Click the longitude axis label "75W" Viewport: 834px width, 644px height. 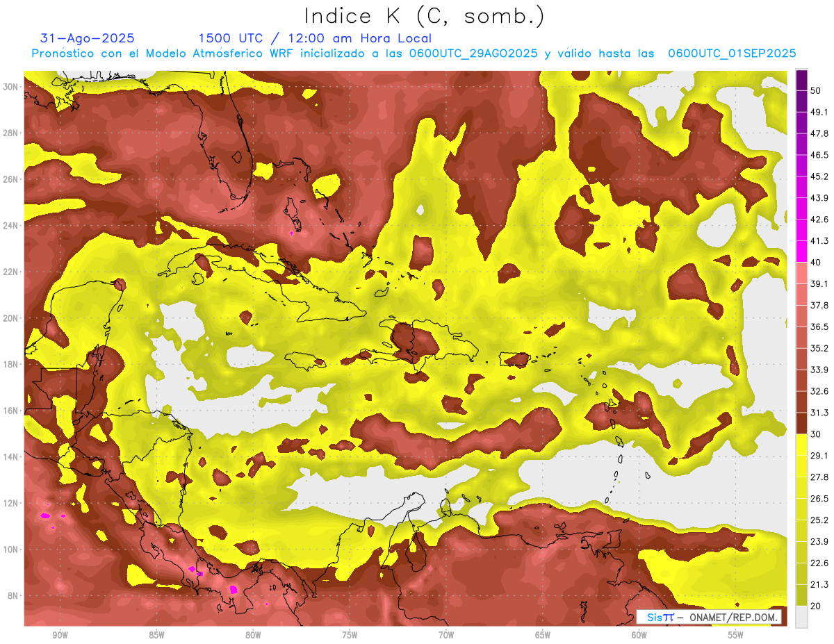click(x=350, y=636)
